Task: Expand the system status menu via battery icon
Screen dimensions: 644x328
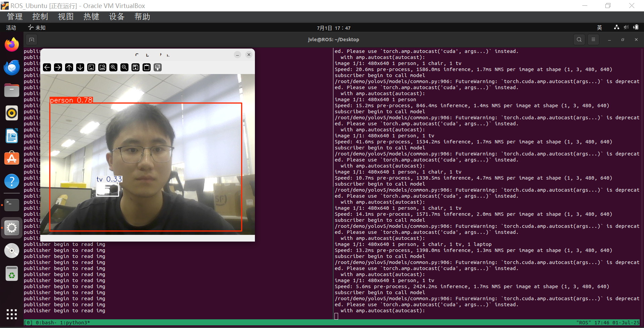Action: click(x=636, y=27)
